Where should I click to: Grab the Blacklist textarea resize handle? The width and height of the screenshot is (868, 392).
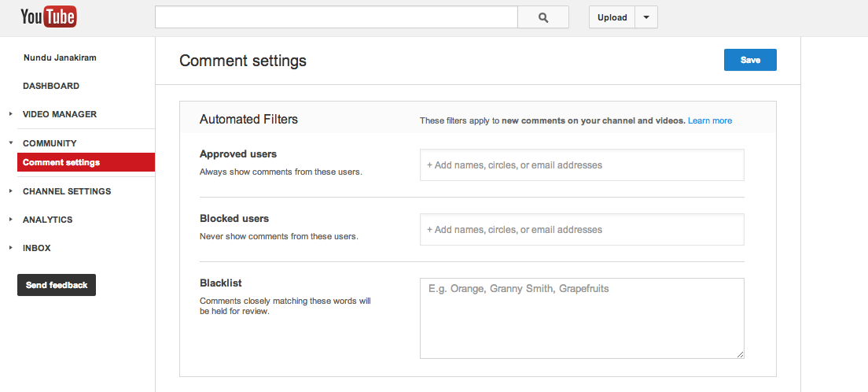coord(740,355)
